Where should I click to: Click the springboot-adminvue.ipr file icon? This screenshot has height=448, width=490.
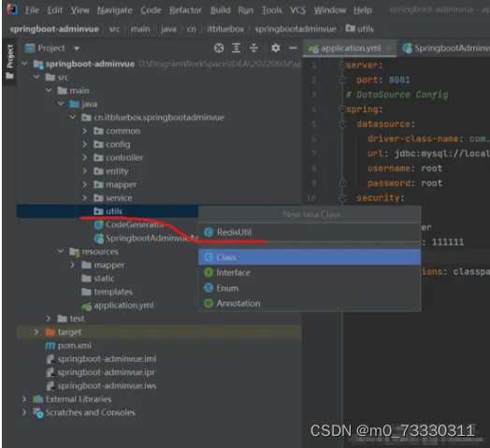click(50, 372)
